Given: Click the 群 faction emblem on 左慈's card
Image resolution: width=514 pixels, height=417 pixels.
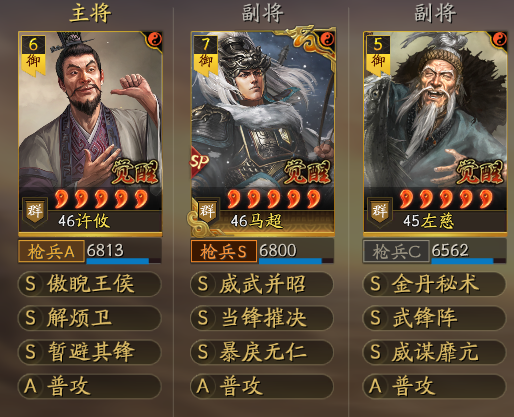Looking at the screenshot, I should (x=380, y=211).
